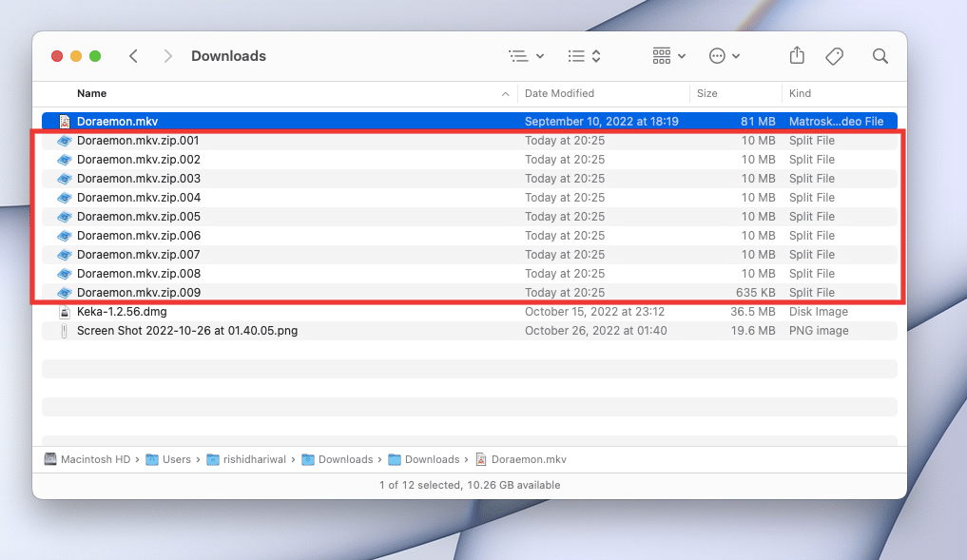Click split file icon for zip.008

pos(64,274)
